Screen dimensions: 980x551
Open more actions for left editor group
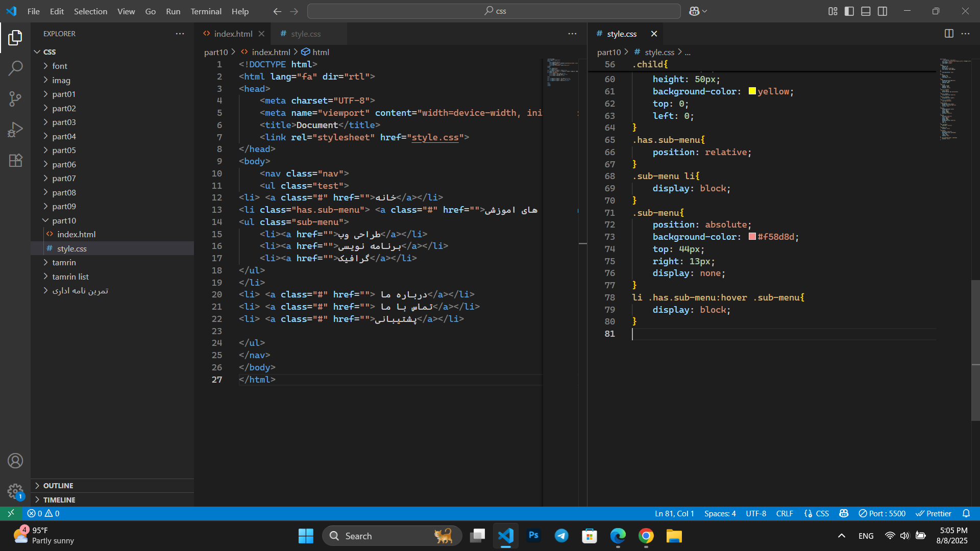[x=572, y=34]
